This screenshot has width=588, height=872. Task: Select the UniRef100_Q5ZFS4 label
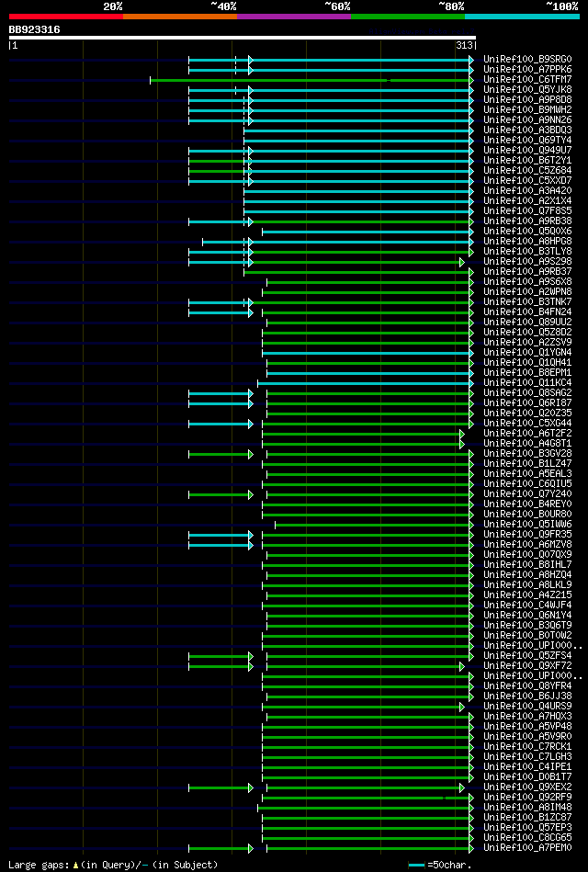tap(528, 656)
